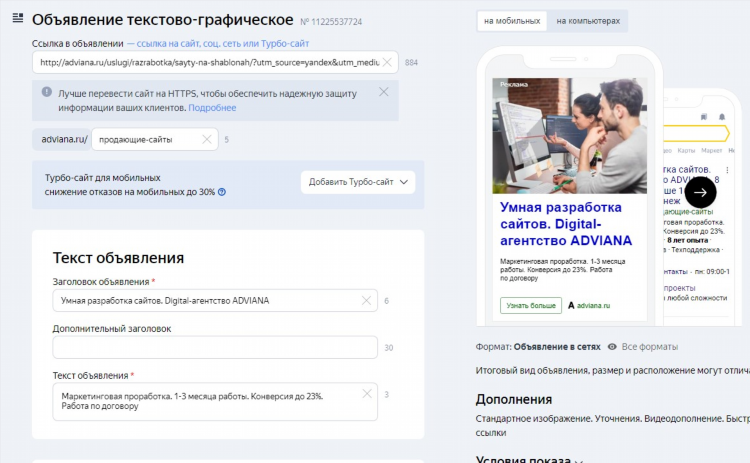Click the ad number '№ 11225537724'
Viewport: 750px width, 463px height.
pyautogui.click(x=331, y=22)
